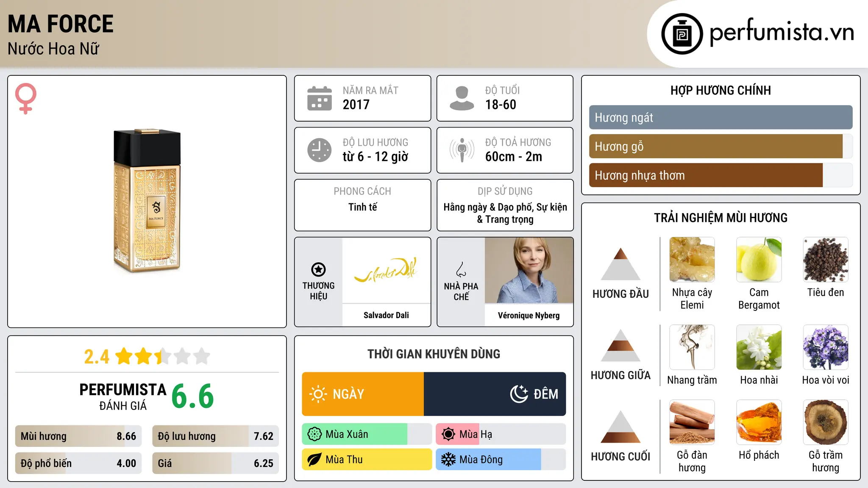Viewport: 868px width, 488px height.
Task: Click the MA FORCE title
Action: [61, 24]
